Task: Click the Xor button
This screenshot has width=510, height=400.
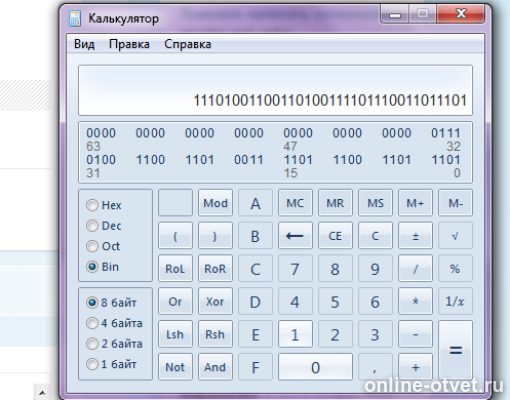Action: [x=215, y=301]
